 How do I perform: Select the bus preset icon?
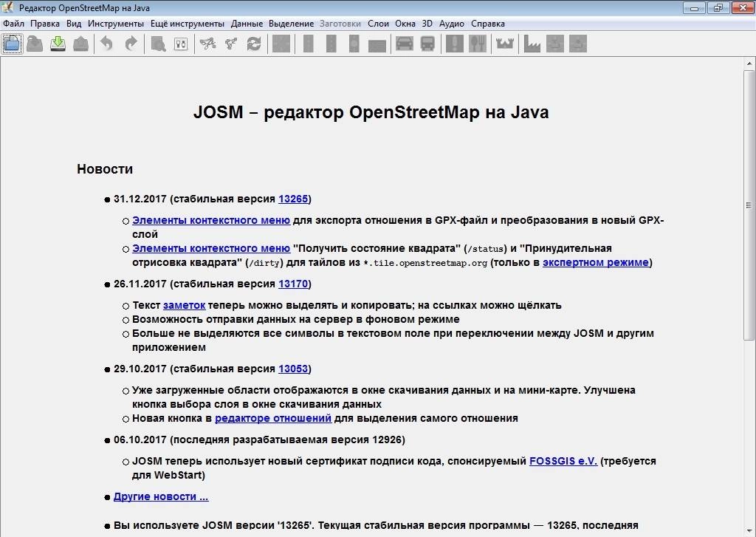click(x=427, y=44)
